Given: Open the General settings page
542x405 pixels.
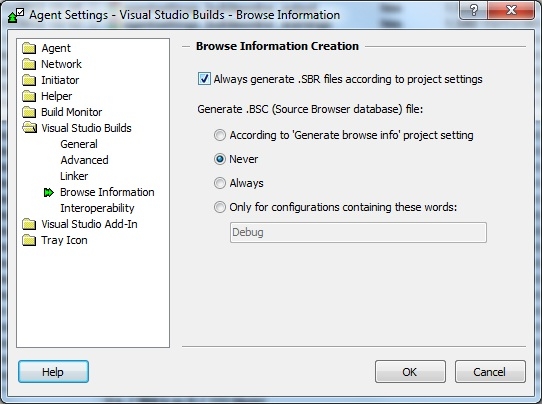Looking at the screenshot, I should click(x=79, y=144).
